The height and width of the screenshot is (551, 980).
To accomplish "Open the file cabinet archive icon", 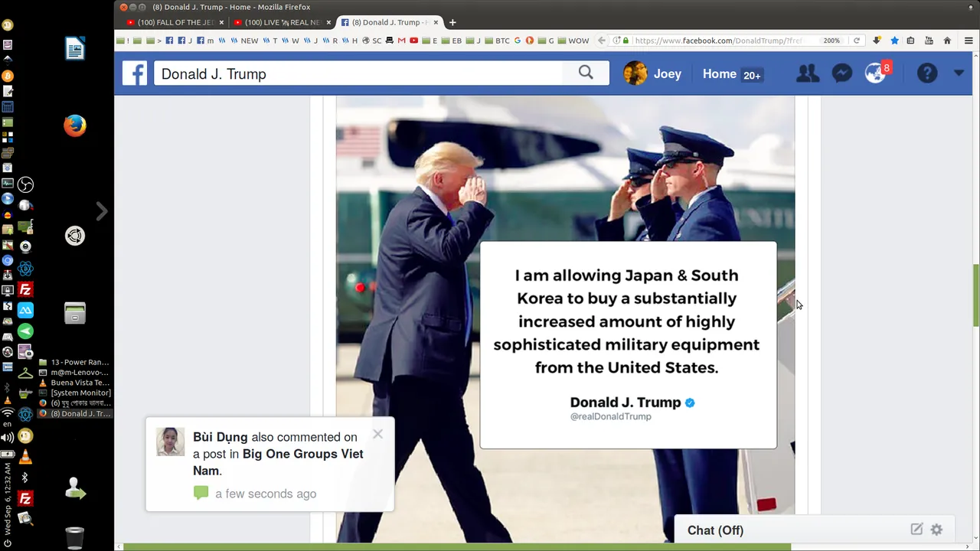I will [x=75, y=312].
